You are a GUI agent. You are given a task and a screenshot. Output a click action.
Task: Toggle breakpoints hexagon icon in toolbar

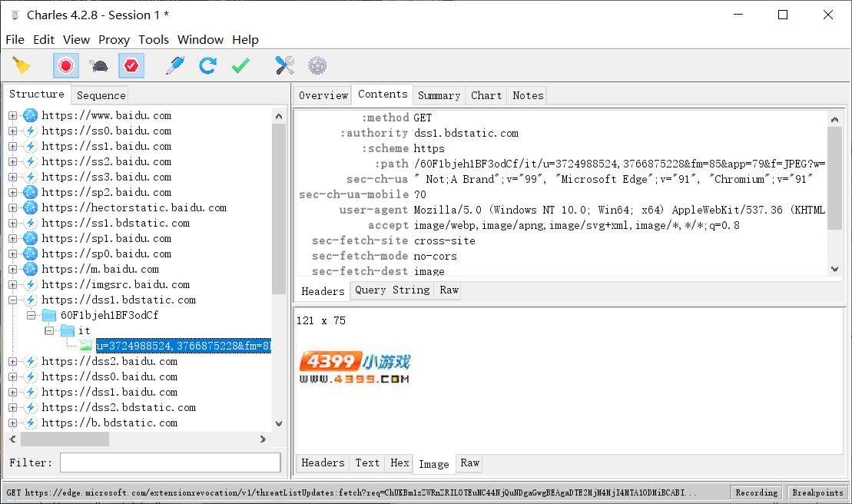[x=131, y=66]
